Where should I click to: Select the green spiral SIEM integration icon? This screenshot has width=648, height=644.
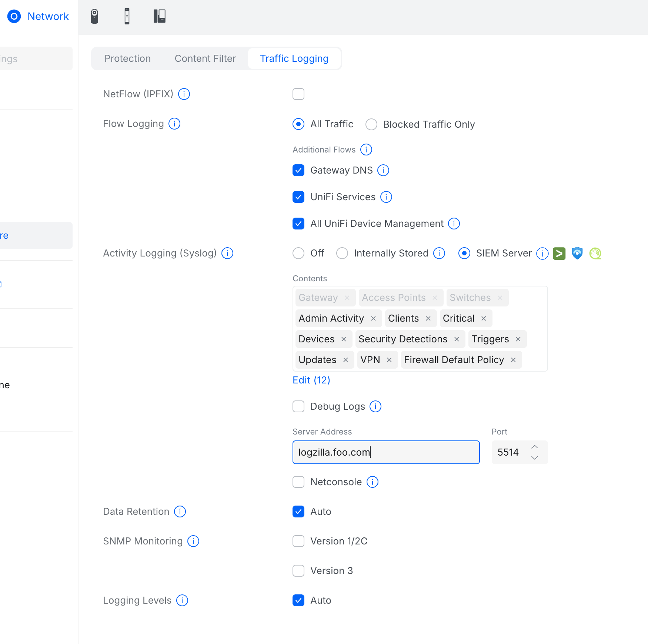(x=595, y=254)
